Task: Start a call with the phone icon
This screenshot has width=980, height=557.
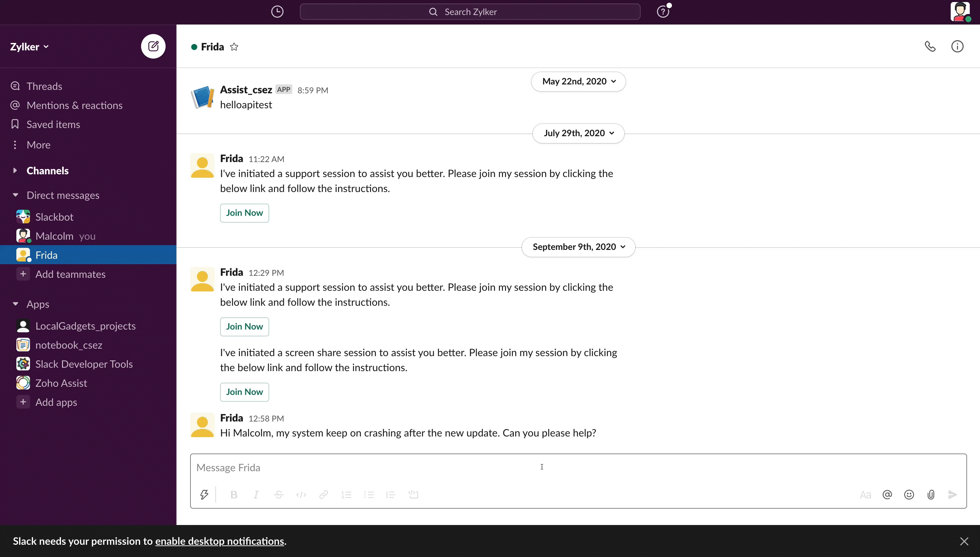Action: coord(930,46)
